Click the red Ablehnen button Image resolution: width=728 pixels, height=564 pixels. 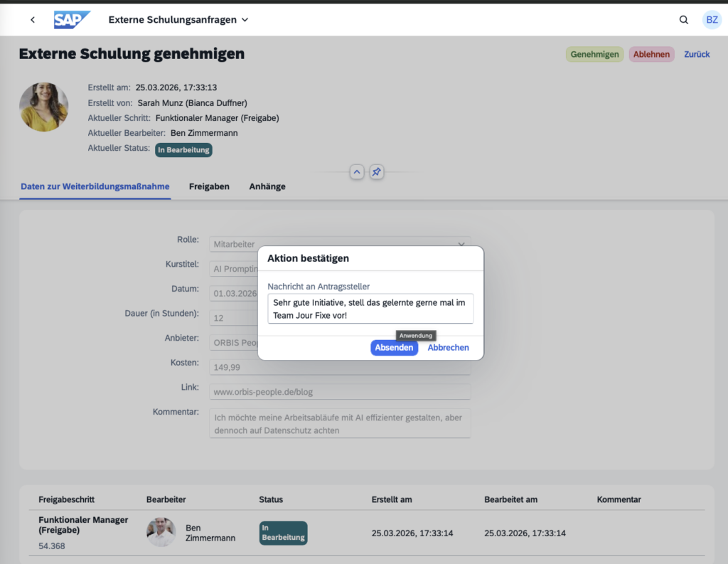pyautogui.click(x=651, y=54)
